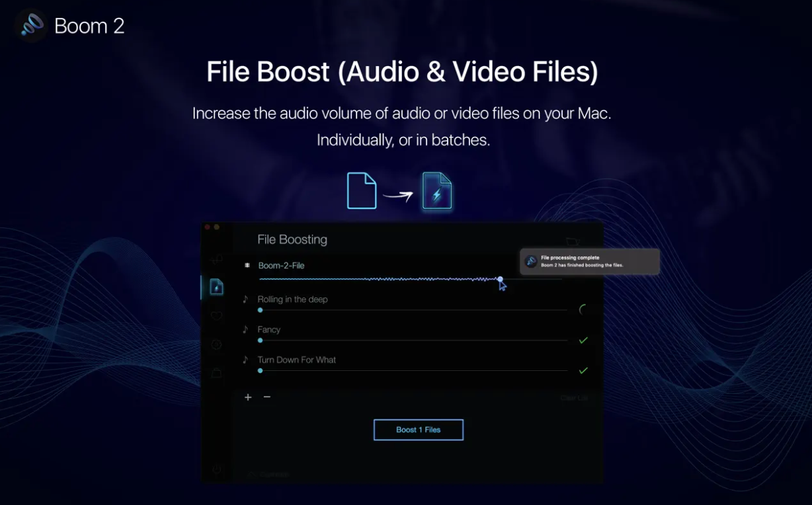This screenshot has height=505, width=812.
Task: Select the Fancy file entry
Action: [x=269, y=330]
